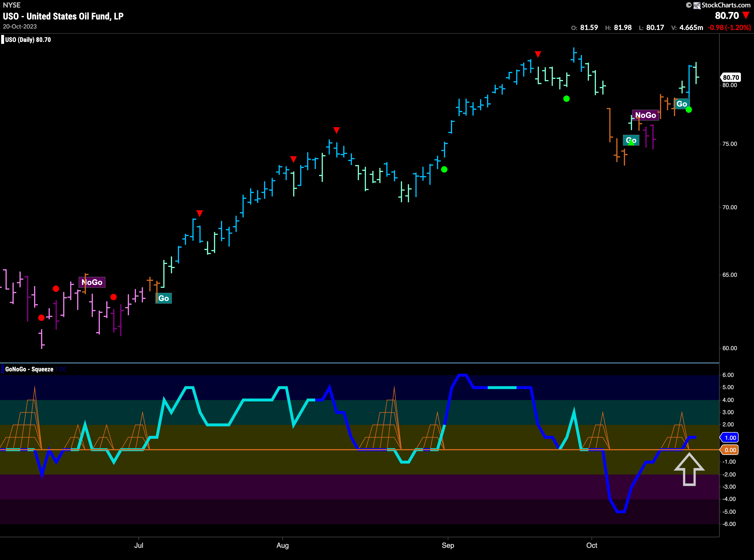This screenshot has width=754, height=560.
Task: Select the teal Go label near July
Action: [163, 298]
